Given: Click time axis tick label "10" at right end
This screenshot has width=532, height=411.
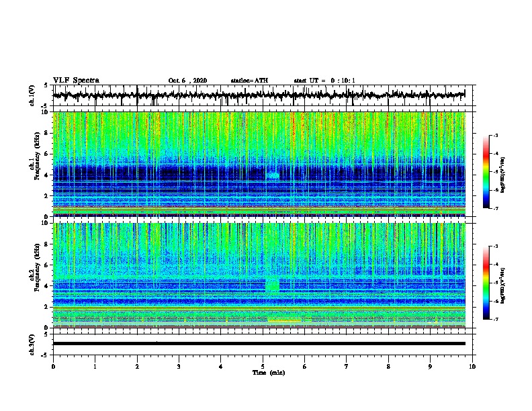Looking at the screenshot, I should (x=472, y=367).
